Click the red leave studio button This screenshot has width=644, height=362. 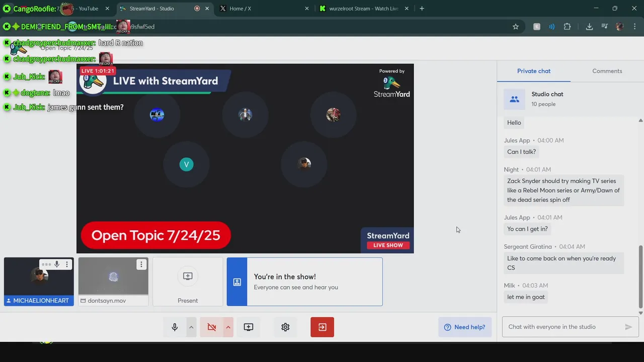(x=323, y=327)
